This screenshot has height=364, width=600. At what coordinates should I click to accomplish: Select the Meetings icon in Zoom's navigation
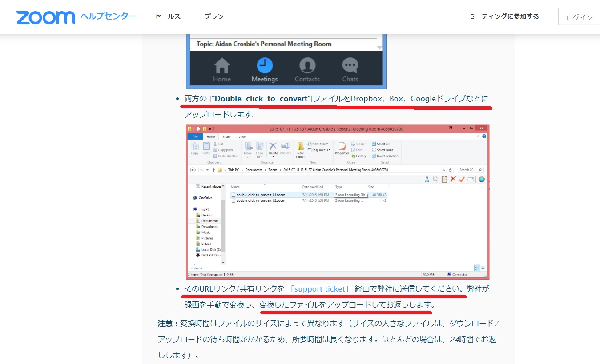coord(264,68)
